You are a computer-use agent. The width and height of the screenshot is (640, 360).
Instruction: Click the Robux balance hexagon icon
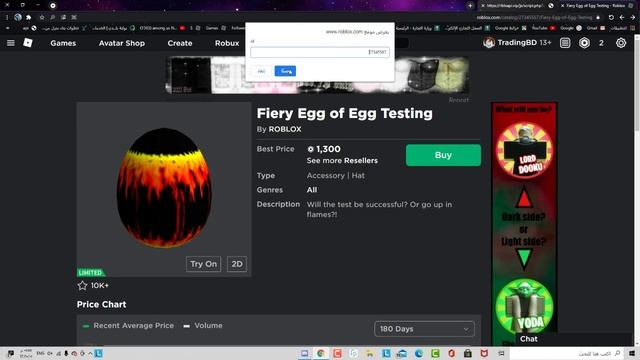click(x=584, y=43)
